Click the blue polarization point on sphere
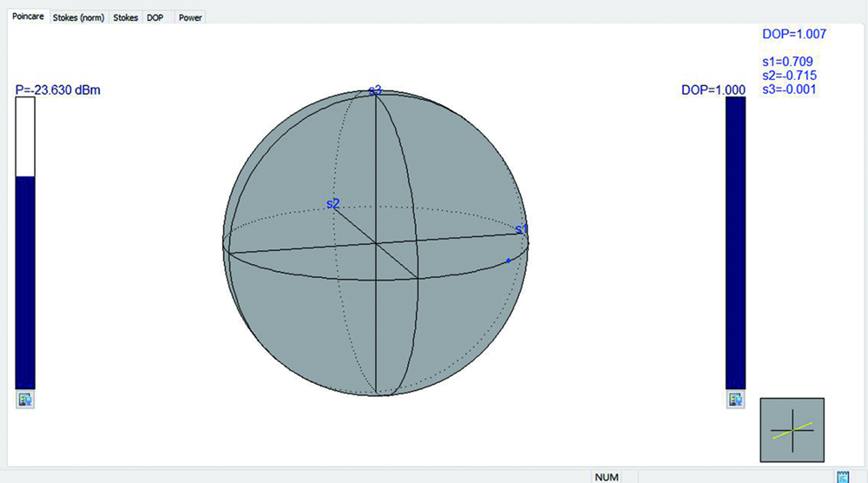868x483 pixels. pos(509,260)
